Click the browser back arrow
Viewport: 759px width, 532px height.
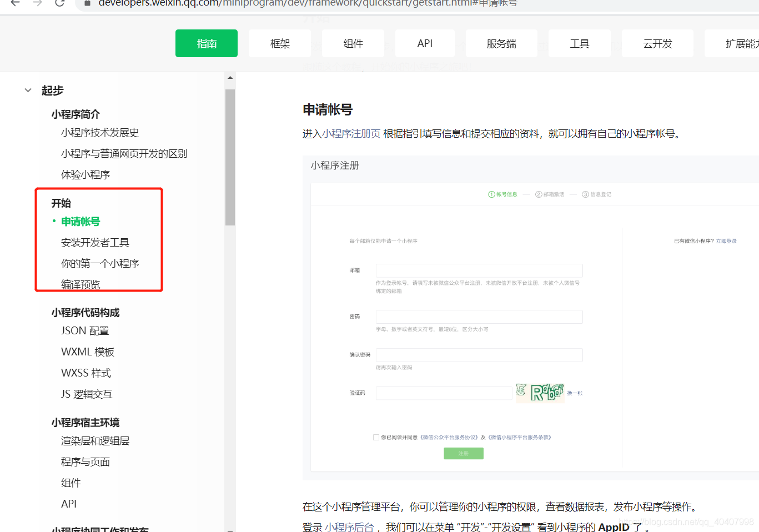point(15,4)
